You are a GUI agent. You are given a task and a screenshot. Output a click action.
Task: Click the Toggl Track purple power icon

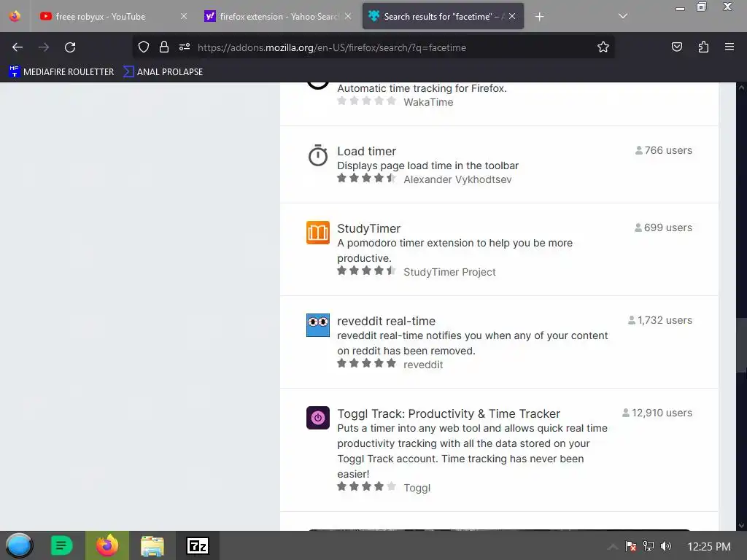click(318, 418)
